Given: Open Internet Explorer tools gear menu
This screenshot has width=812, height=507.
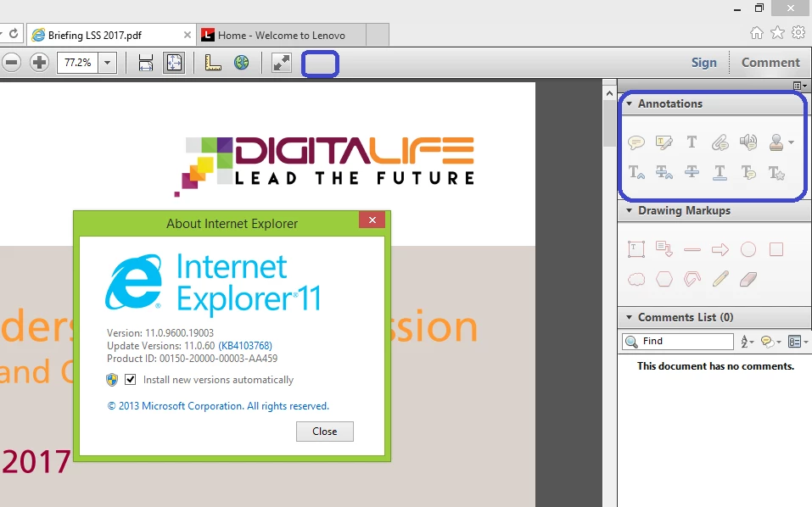Looking at the screenshot, I should (798, 32).
